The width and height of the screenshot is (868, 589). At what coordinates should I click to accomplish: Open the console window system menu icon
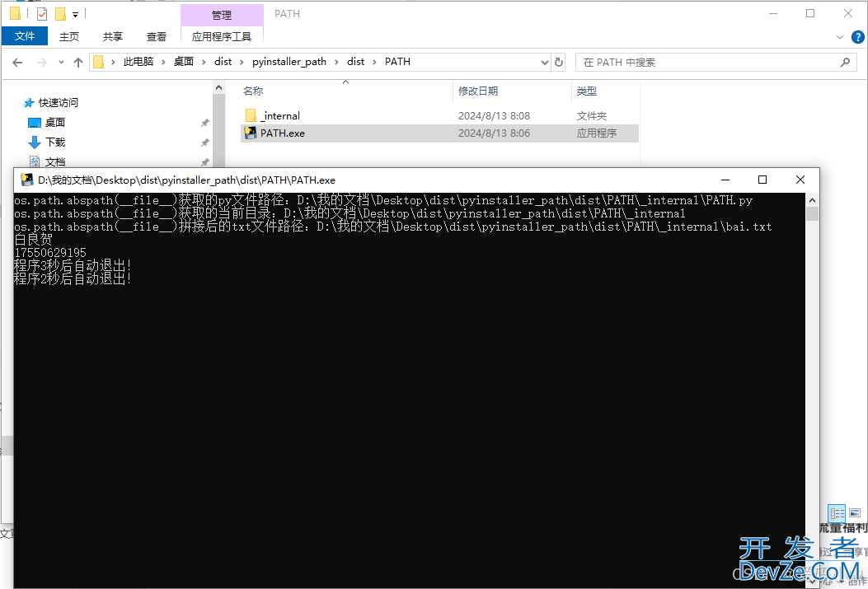coord(26,180)
